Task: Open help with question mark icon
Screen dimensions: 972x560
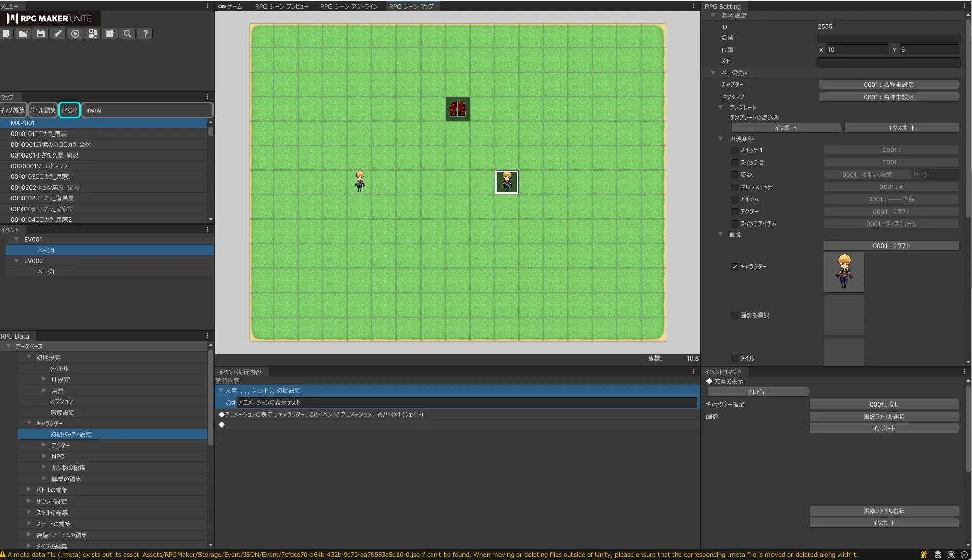Action: [145, 34]
